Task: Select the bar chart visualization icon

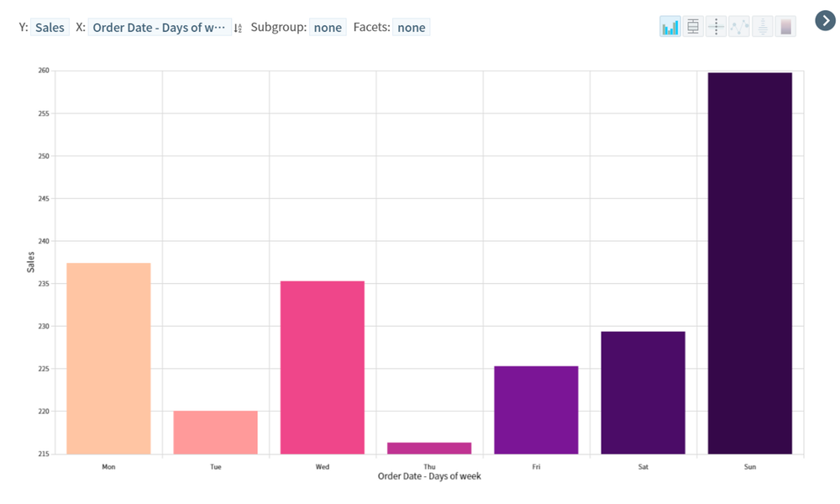Action: pos(669,26)
